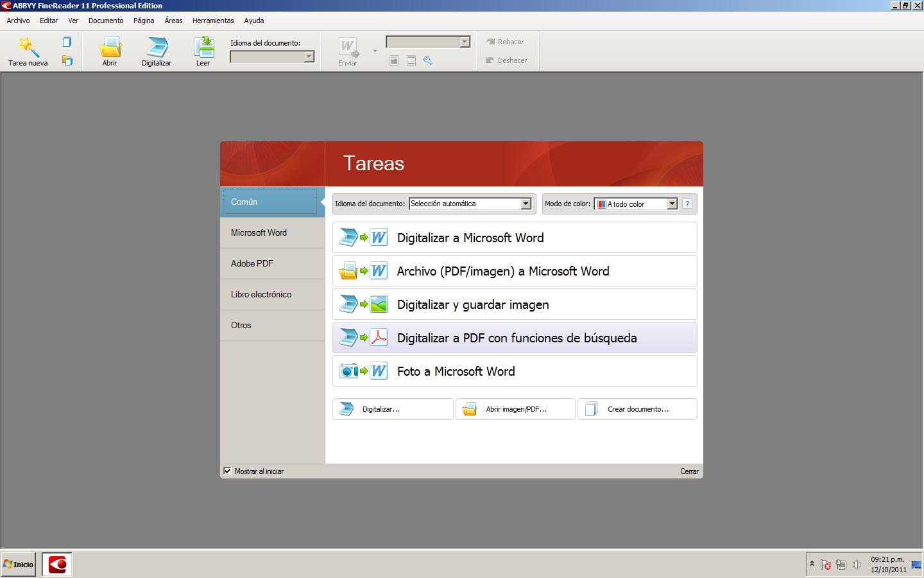This screenshot has height=578, width=924.
Task: Click the volume speaker tray icon
Action: (x=857, y=565)
